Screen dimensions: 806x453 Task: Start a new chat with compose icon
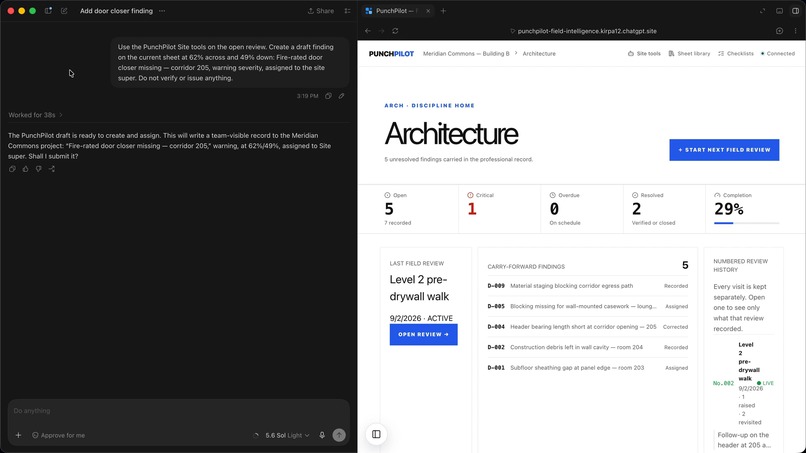(64, 11)
